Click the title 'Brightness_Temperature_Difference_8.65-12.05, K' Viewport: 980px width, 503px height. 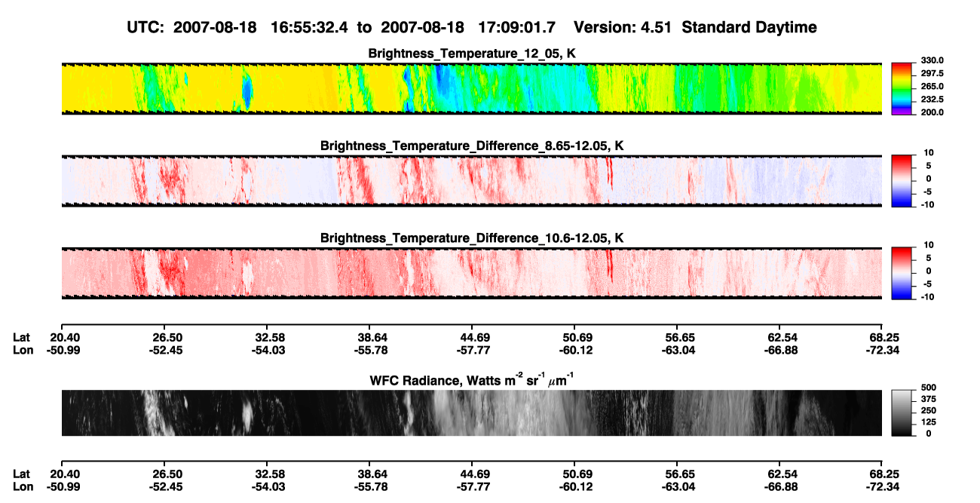472,146
